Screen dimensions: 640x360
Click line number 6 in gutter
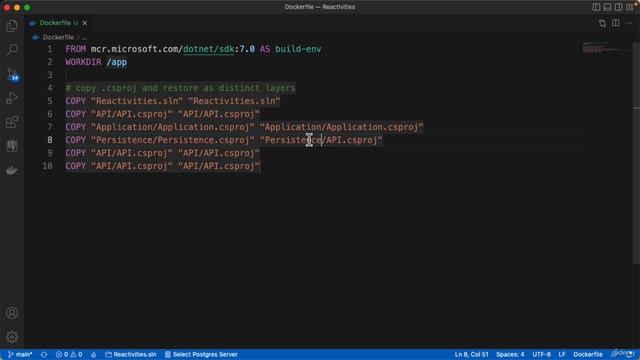[x=50, y=114]
